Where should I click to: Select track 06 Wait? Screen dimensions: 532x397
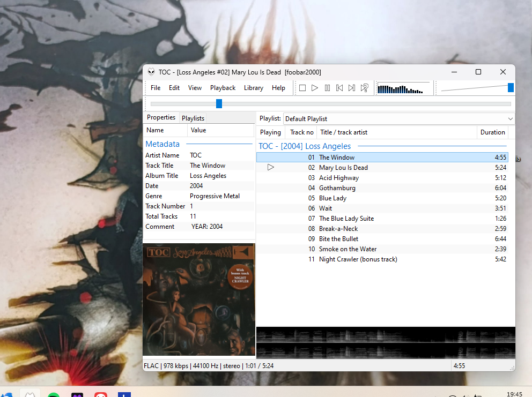click(x=382, y=208)
